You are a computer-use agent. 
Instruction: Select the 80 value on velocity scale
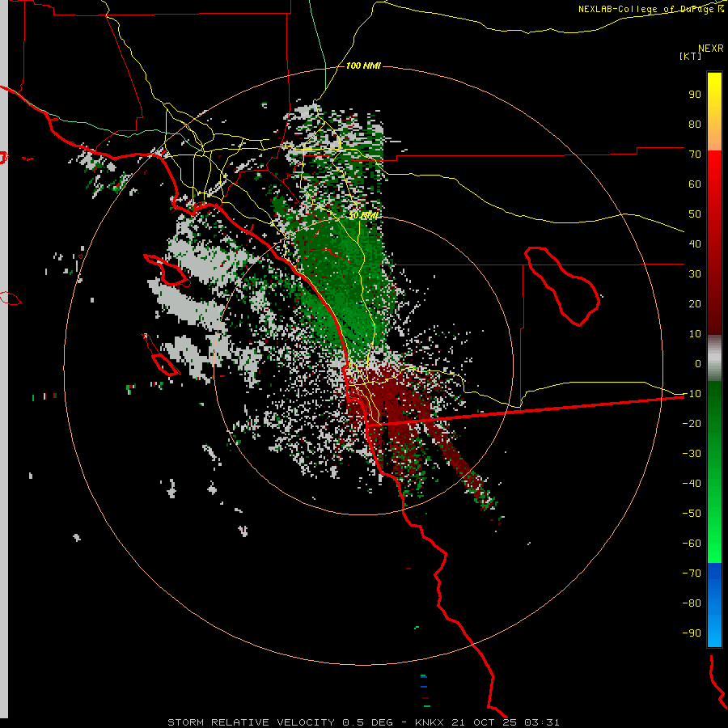click(x=695, y=124)
